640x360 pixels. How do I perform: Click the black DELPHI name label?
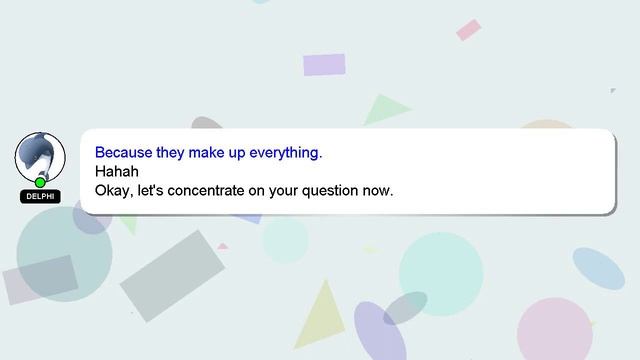(40, 196)
